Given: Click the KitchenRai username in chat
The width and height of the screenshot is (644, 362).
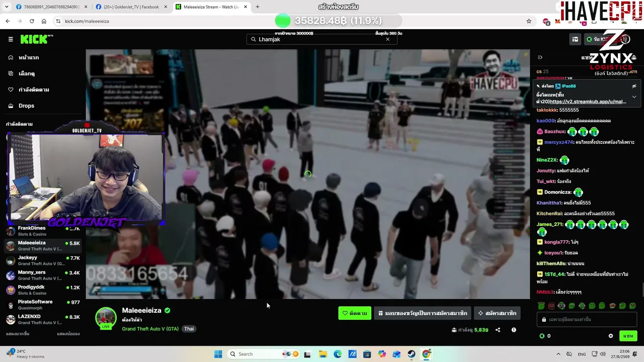Looking at the screenshot, I should [x=549, y=214].
